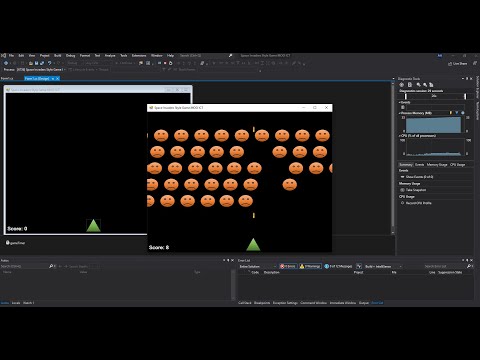
Task: Click the right handle of diagnostics timeline
Action: 465,96
